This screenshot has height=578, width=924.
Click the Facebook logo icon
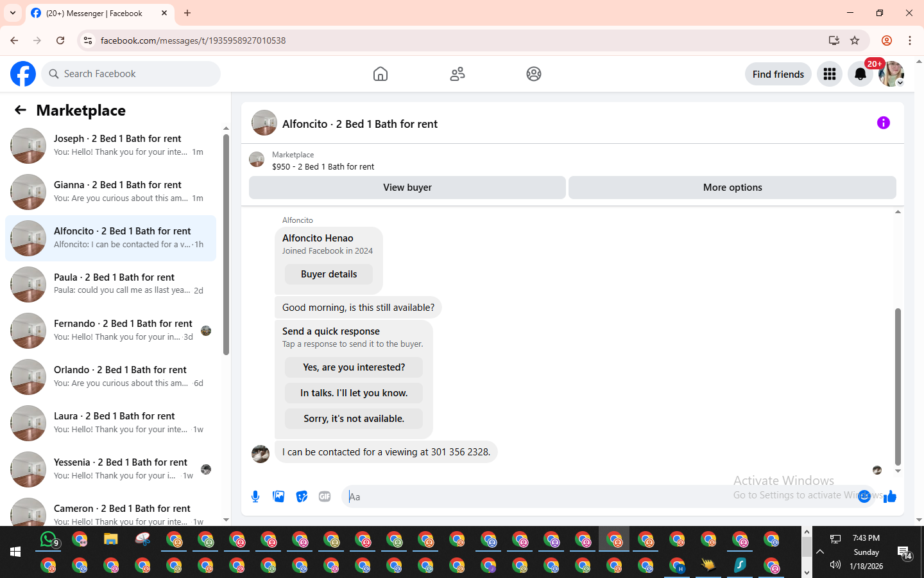coord(23,74)
